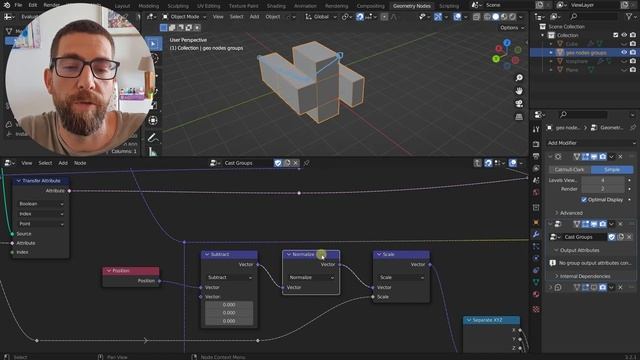The image size is (640, 360).
Task: Open the Object Mode dropdown
Action: tap(184, 17)
